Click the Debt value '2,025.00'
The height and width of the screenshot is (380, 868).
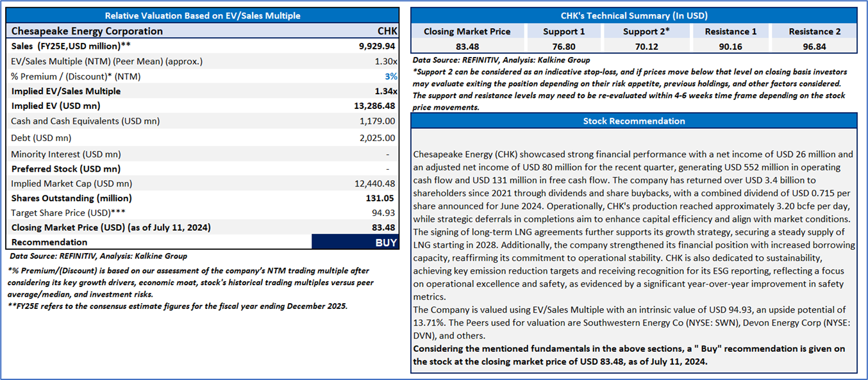tap(378, 138)
